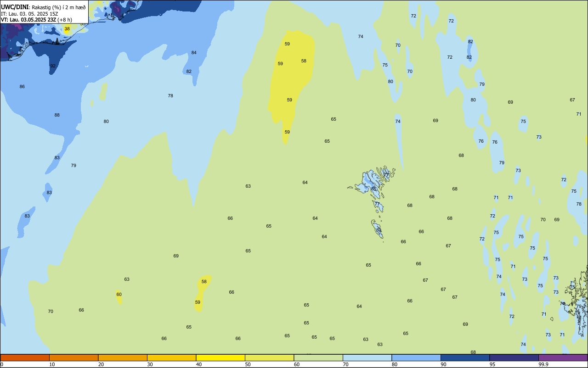Select the bright yellow 40–50 legend swatch
The height and width of the screenshot is (368, 588).
[x=220, y=357]
